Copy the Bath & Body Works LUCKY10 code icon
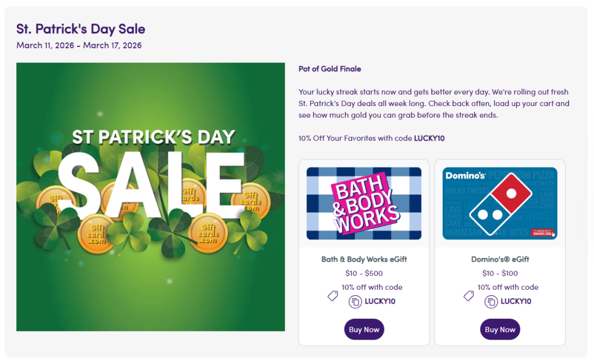The image size is (594, 364). [355, 301]
